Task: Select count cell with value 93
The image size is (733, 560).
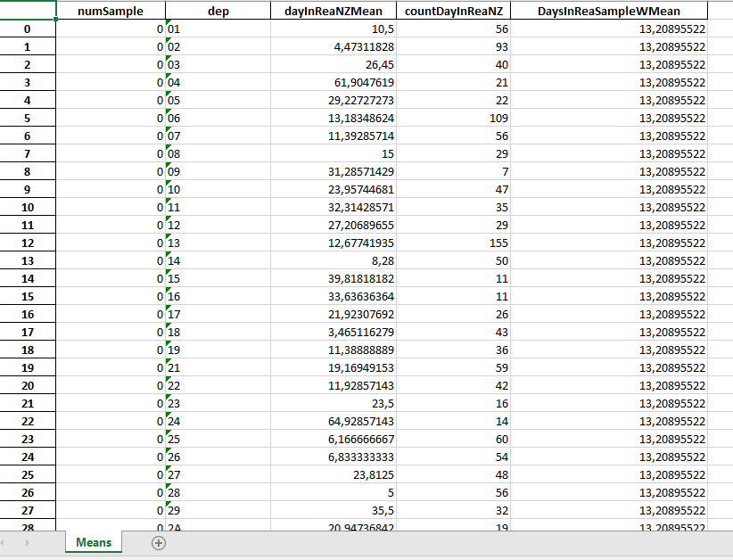Action: tap(454, 46)
